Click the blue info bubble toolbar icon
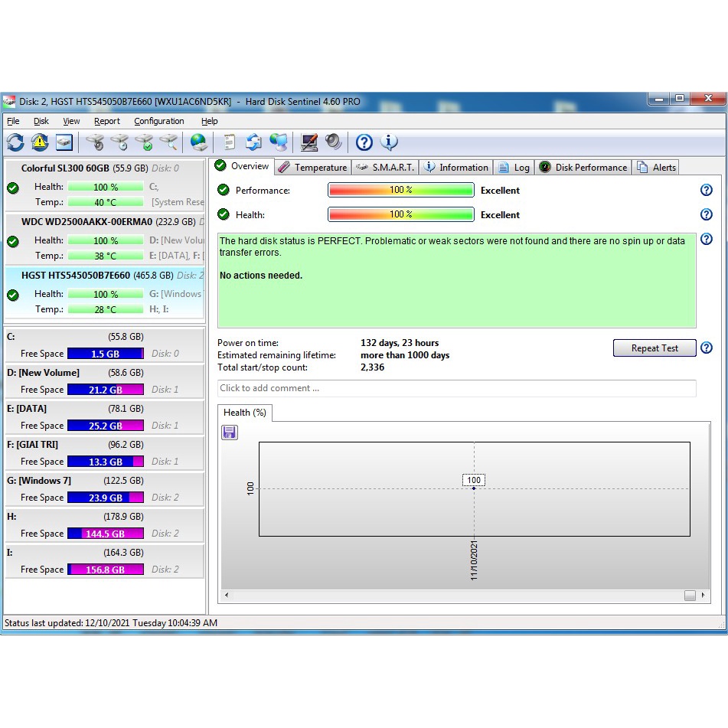Image resolution: width=728 pixels, height=728 pixels. [x=389, y=142]
